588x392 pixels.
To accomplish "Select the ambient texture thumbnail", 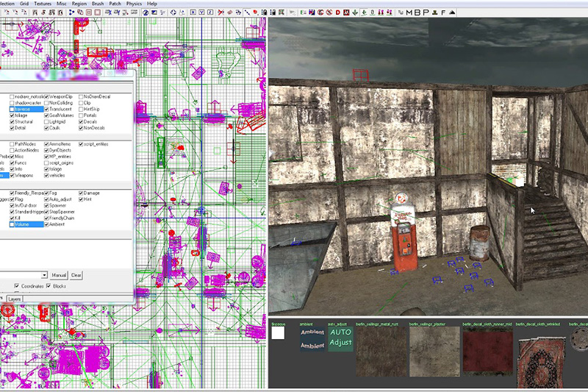I will (312, 339).
